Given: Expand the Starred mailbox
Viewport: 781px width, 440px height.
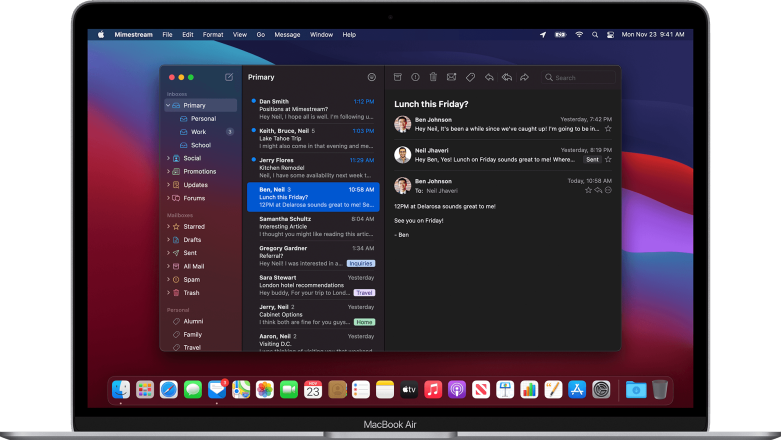Looking at the screenshot, I should tap(168, 227).
